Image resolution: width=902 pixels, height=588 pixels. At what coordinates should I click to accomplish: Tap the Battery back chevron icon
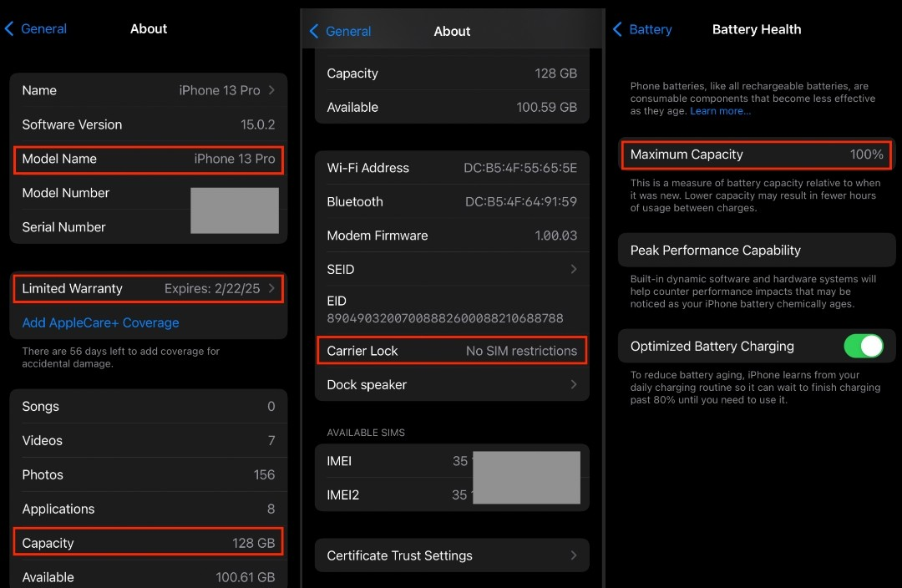tap(617, 29)
